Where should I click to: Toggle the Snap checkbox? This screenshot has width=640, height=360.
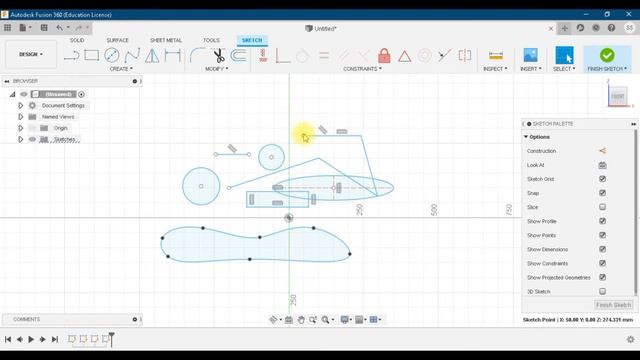pos(602,193)
